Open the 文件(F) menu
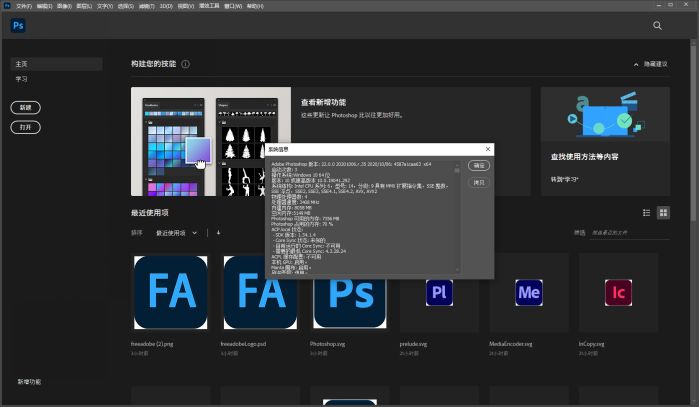Image resolution: width=699 pixels, height=407 pixels. (x=24, y=6)
